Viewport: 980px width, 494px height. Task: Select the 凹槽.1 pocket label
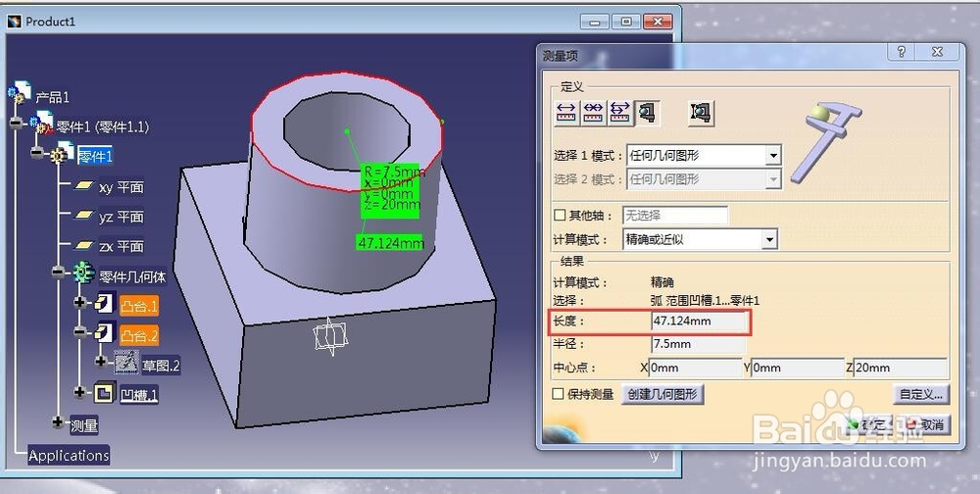pyautogui.click(x=139, y=395)
